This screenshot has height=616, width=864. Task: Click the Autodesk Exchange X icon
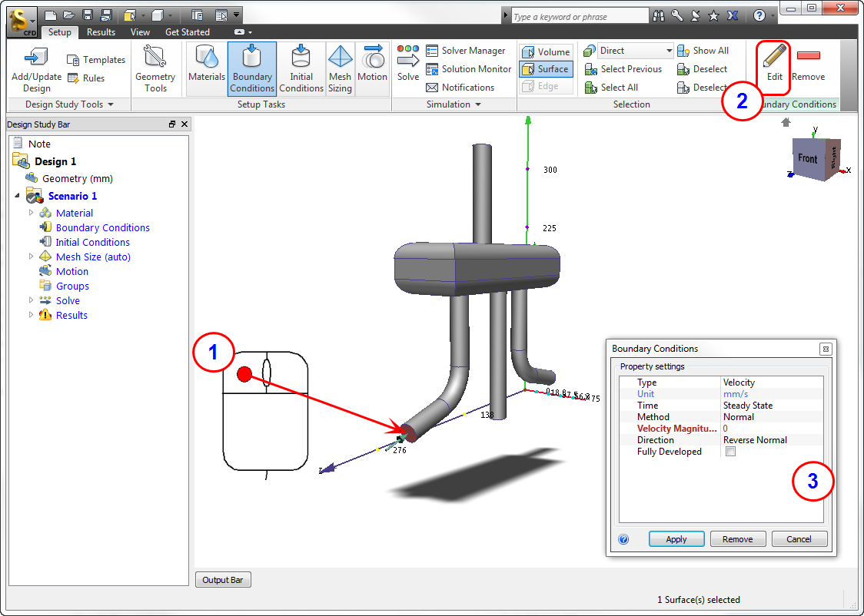[x=733, y=16]
